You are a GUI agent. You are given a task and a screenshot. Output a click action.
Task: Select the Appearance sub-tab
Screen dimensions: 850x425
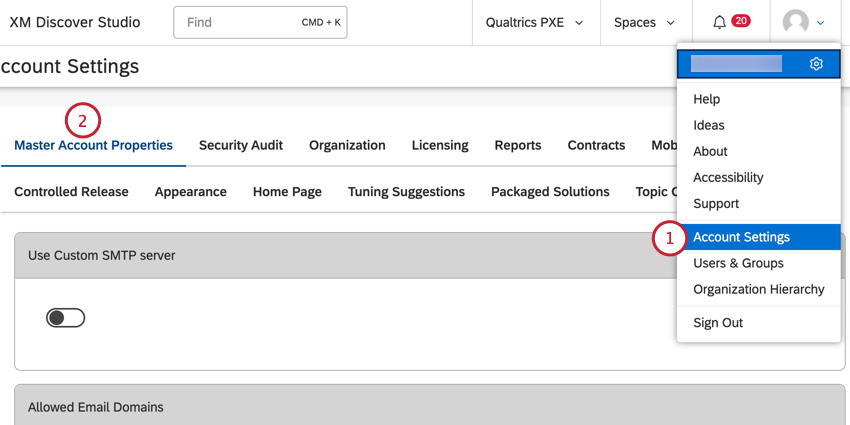pos(191,191)
